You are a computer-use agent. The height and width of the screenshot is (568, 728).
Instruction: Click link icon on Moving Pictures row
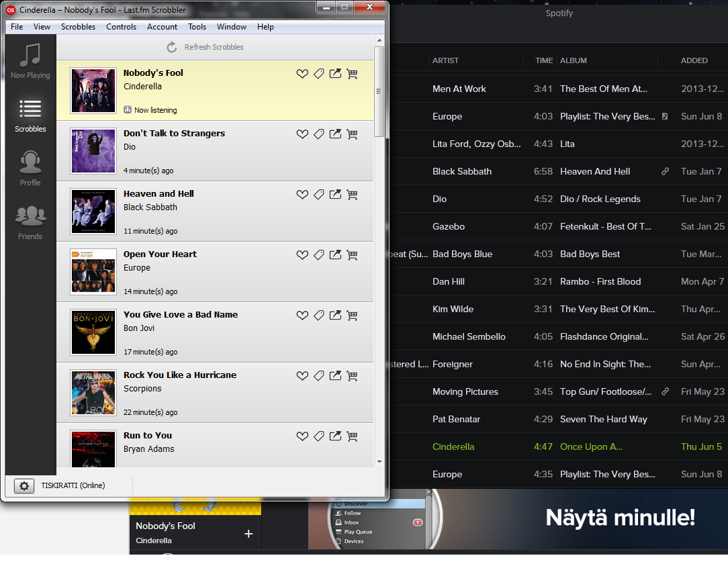pos(665,391)
